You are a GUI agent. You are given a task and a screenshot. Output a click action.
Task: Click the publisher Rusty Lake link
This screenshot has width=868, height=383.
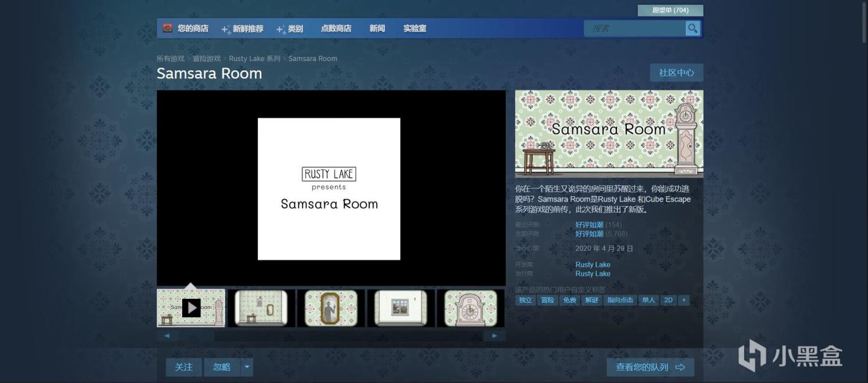[x=593, y=274]
